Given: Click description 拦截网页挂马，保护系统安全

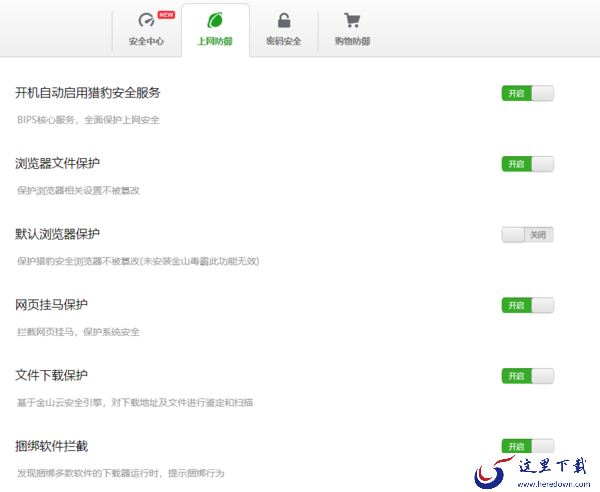Looking at the screenshot, I should pyautogui.click(x=78, y=332).
